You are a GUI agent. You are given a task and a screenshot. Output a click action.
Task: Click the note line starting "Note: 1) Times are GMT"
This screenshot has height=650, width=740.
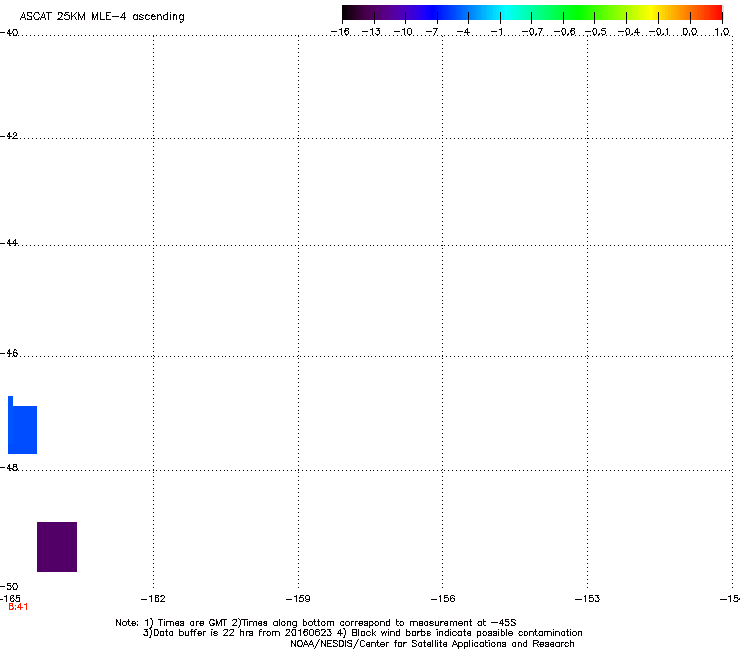point(316,623)
